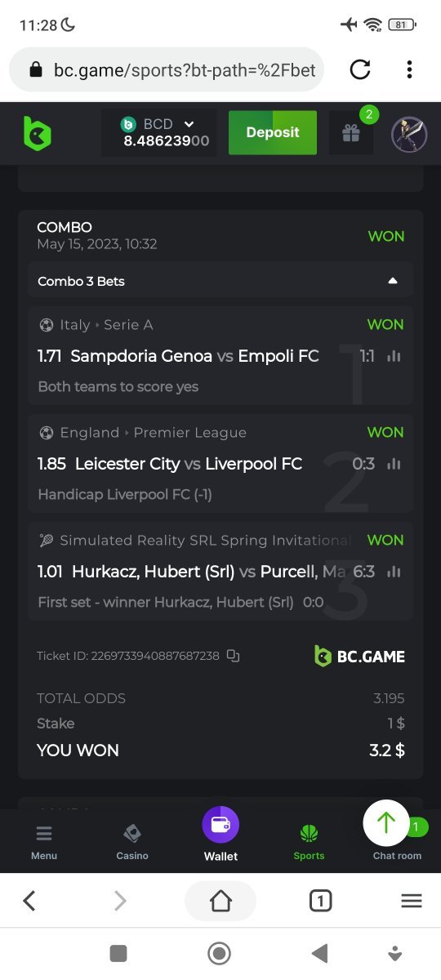The width and height of the screenshot is (441, 980).
Task: Tap the user profile avatar
Action: pyautogui.click(x=409, y=134)
